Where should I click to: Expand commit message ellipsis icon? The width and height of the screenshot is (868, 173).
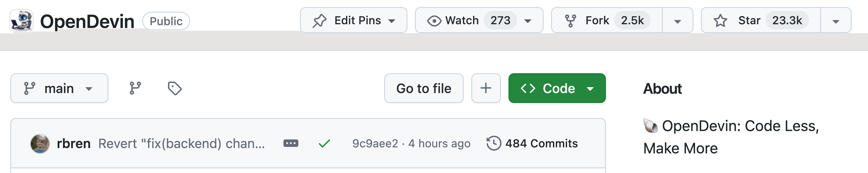[290, 143]
